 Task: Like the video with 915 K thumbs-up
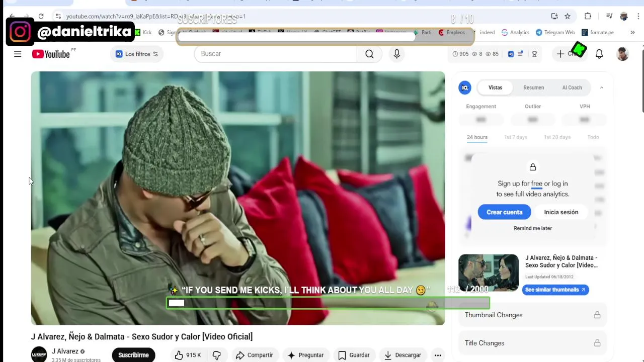[187, 355]
